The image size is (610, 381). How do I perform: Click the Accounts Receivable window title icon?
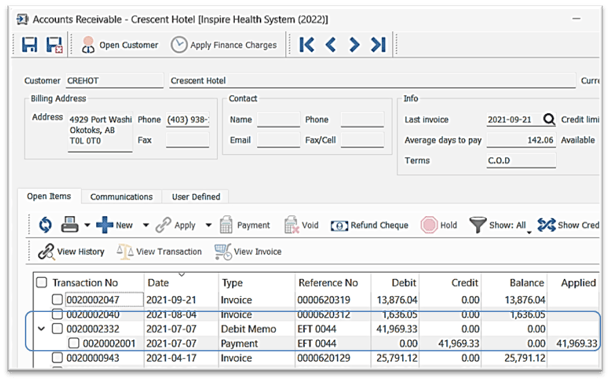click(22, 19)
